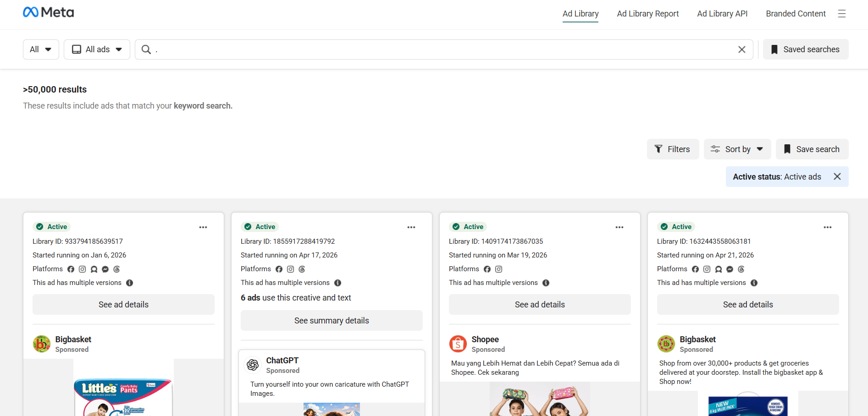
Task: See summary details for ChatGPT ad
Action: point(332,321)
